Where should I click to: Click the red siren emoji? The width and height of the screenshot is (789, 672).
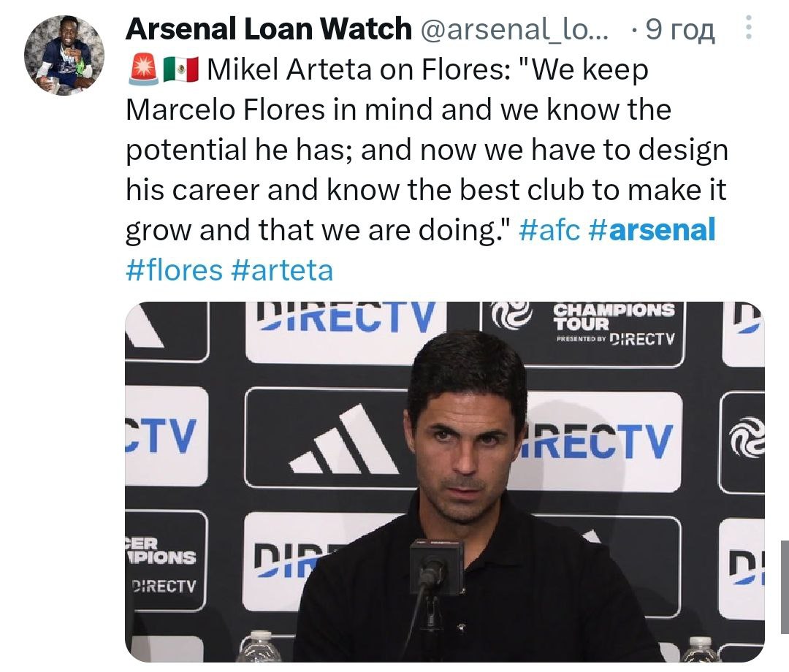pyautogui.click(x=141, y=71)
